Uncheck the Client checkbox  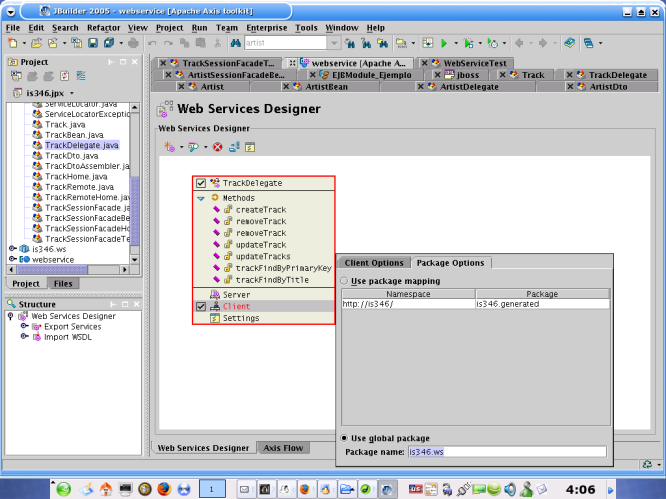click(x=201, y=307)
